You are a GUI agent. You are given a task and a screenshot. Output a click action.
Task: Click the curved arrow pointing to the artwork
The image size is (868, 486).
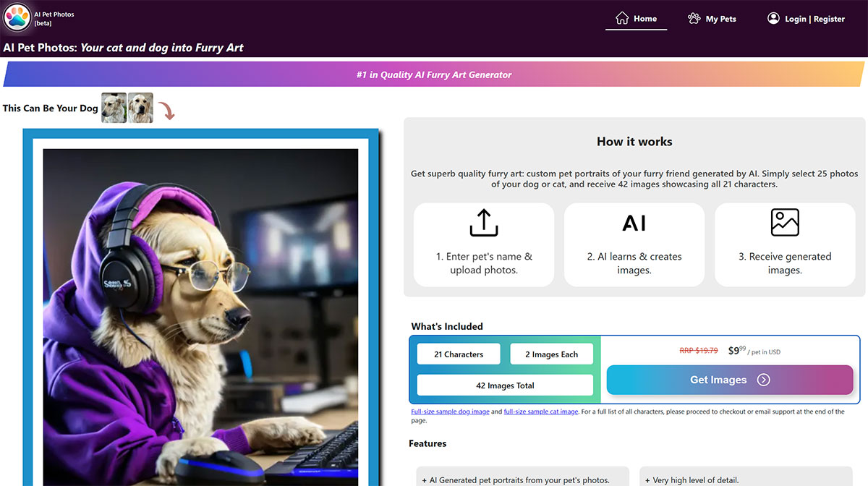pos(168,109)
